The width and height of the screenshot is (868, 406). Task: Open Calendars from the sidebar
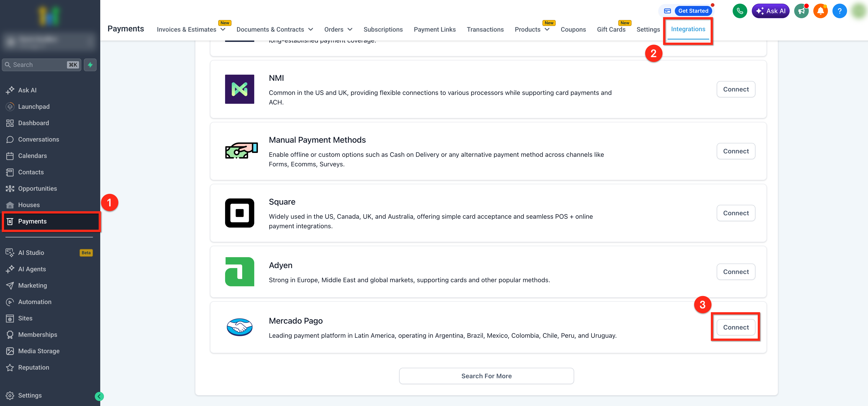(x=32, y=155)
